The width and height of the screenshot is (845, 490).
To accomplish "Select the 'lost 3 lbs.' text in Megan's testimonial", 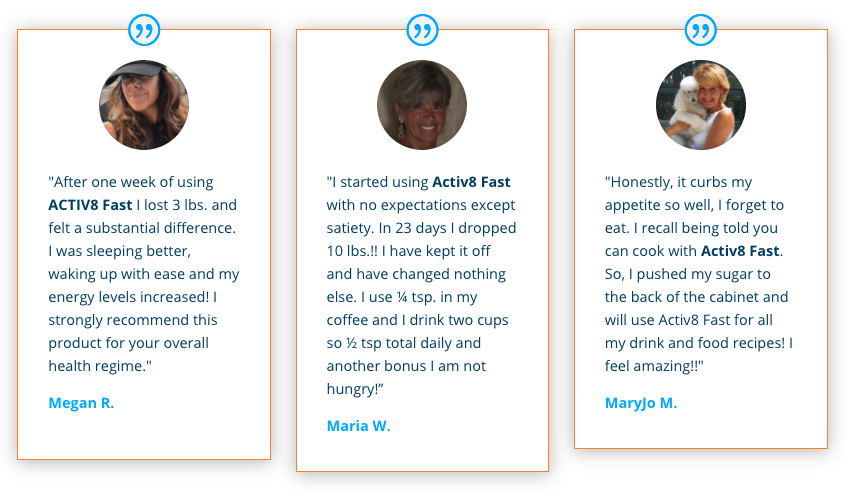I will (176, 205).
